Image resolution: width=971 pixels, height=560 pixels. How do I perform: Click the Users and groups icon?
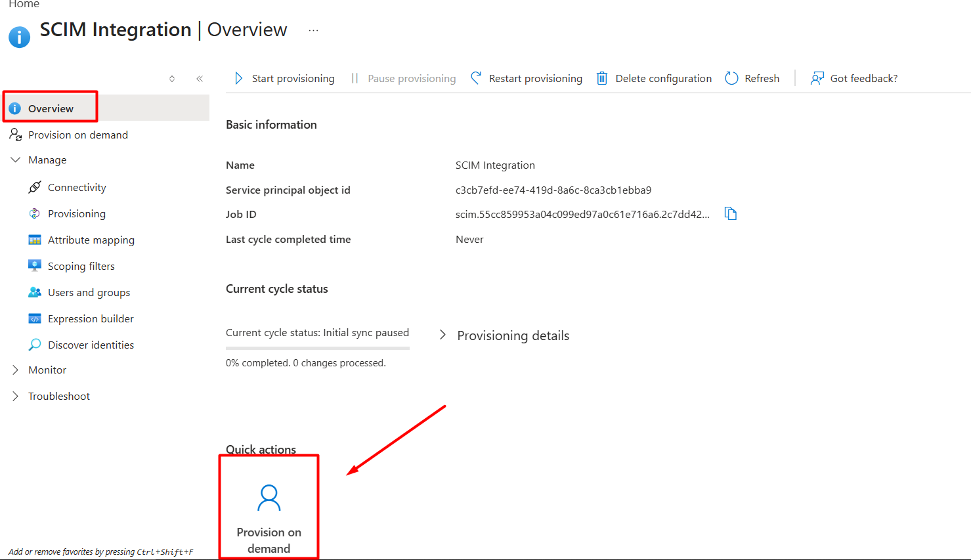pyautogui.click(x=35, y=292)
